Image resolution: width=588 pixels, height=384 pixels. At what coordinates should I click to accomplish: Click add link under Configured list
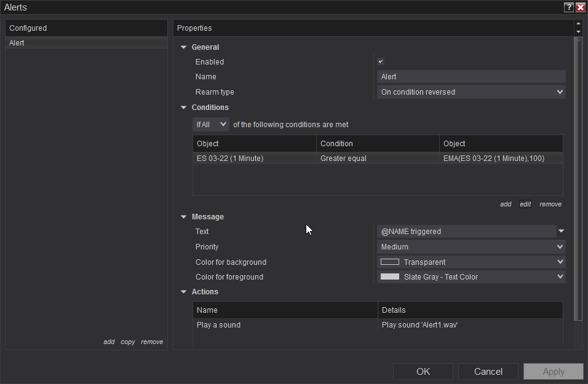point(109,342)
